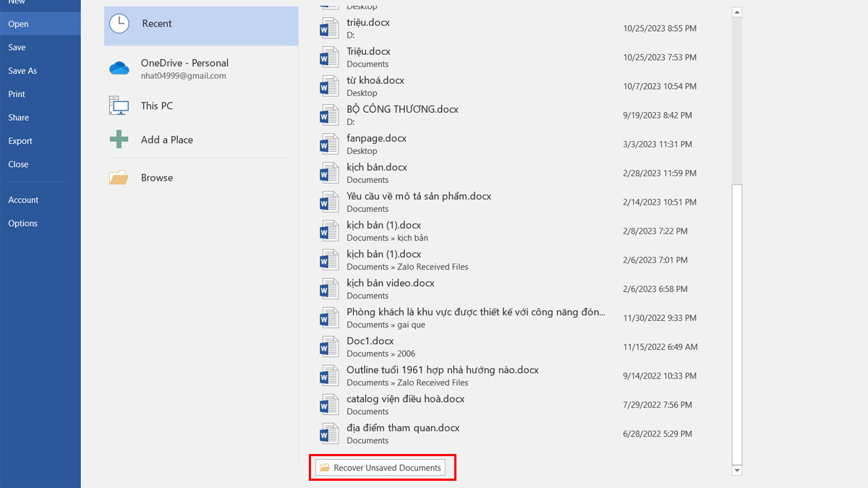Click the Word icon beside fanpage.docx

[329, 143]
